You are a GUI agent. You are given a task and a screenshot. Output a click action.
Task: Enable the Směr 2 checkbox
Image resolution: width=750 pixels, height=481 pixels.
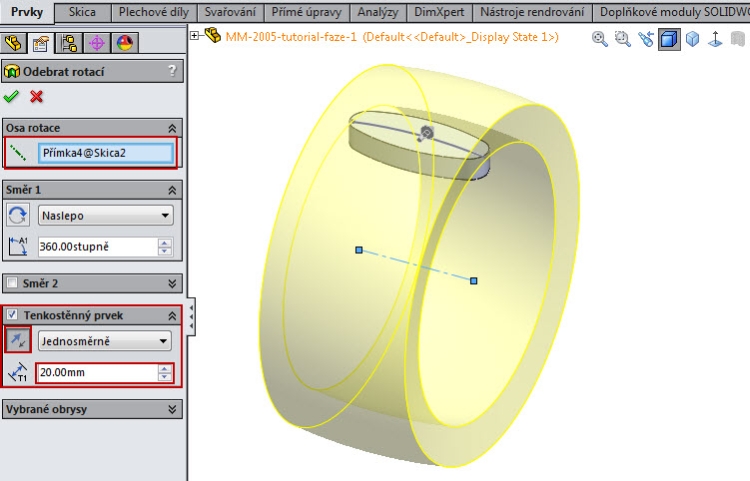(x=12, y=283)
